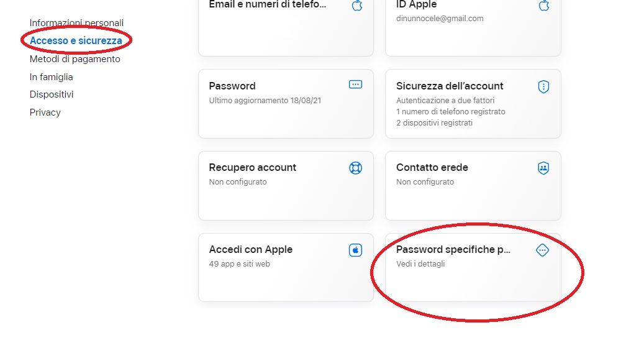Image resolution: width=644 pixels, height=348 pixels.
Task: Open Recupero account card title
Action: (x=253, y=167)
